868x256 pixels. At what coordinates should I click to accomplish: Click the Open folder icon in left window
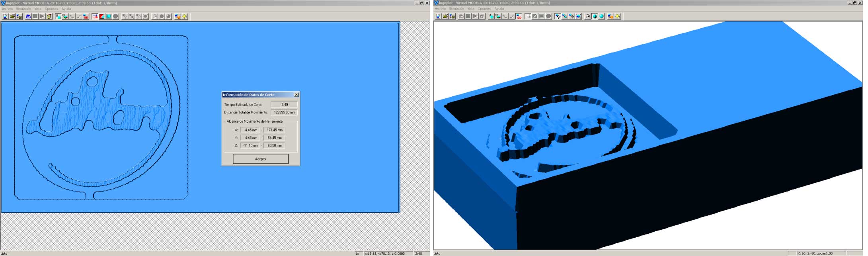[12, 16]
